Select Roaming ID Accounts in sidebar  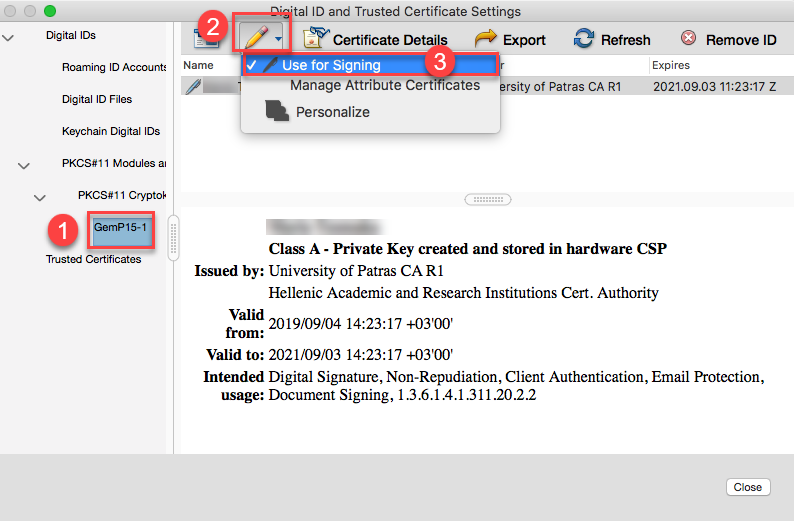tap(114, 67)
